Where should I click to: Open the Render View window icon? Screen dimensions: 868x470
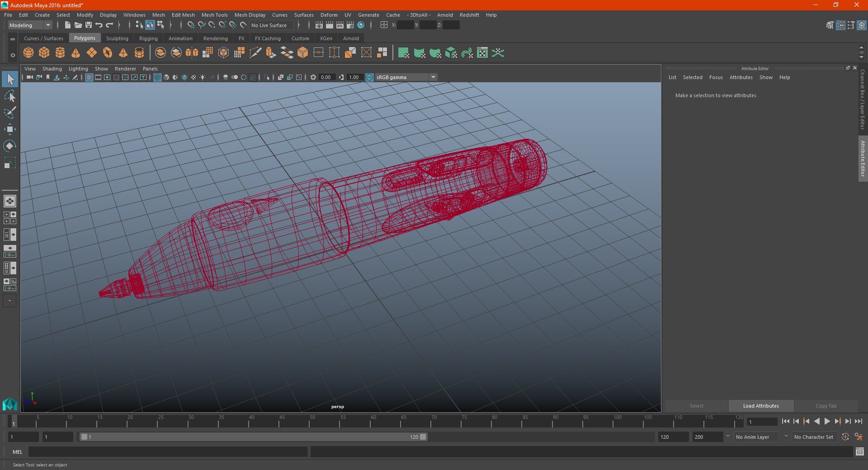tap(319, 25)
